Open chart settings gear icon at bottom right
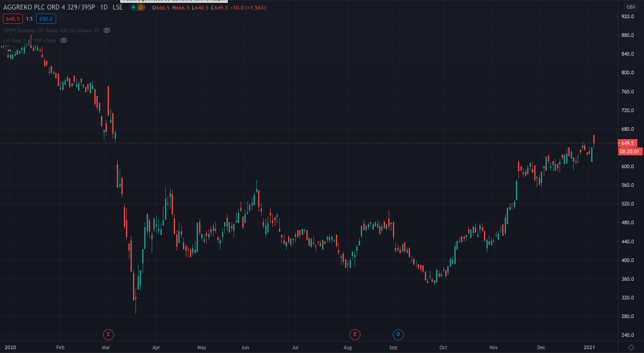Screen dimensions: 644x353 631,347
